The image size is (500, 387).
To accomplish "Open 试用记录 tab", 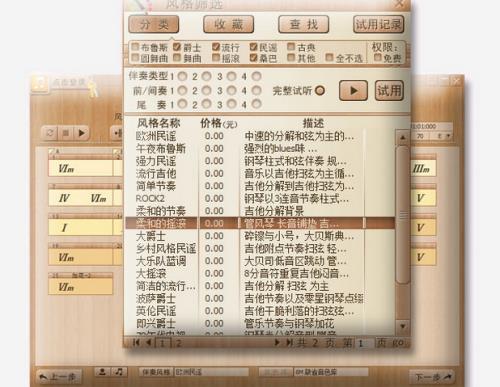I will pyautogui.click(x=378, y=24).
